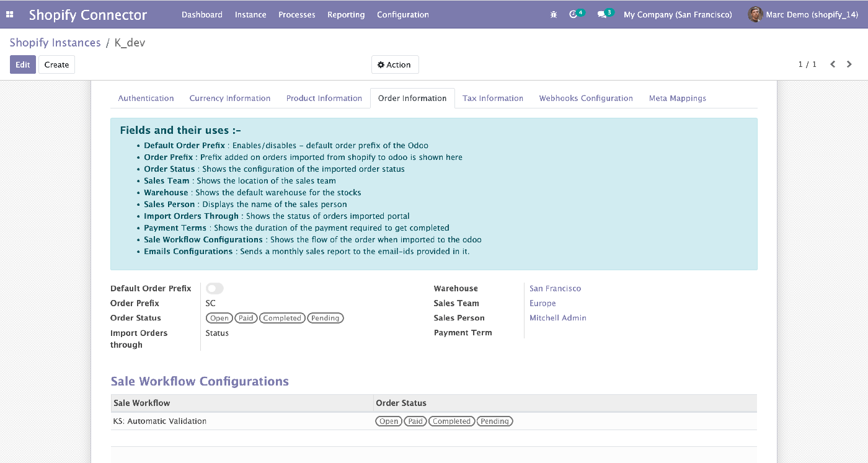This screenshot has height=463, width=868.
Task: Click Marc Demo user avatar
Action: tap(755, 14)
